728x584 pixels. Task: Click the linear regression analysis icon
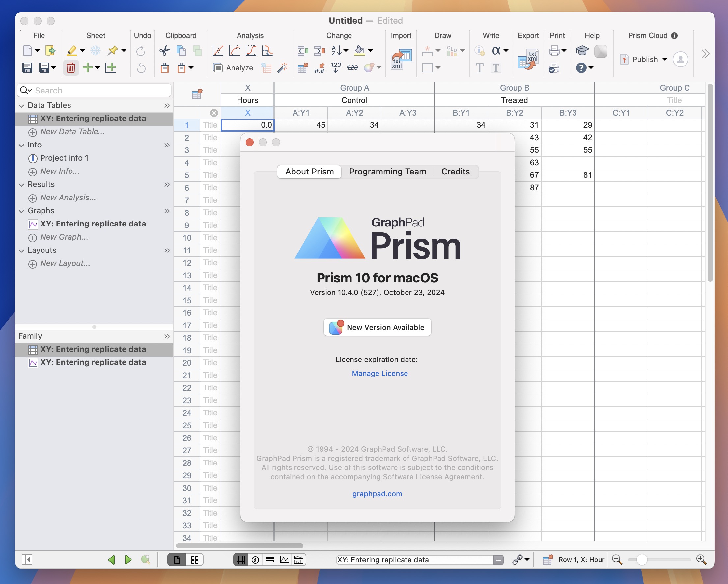pos(218,51)
